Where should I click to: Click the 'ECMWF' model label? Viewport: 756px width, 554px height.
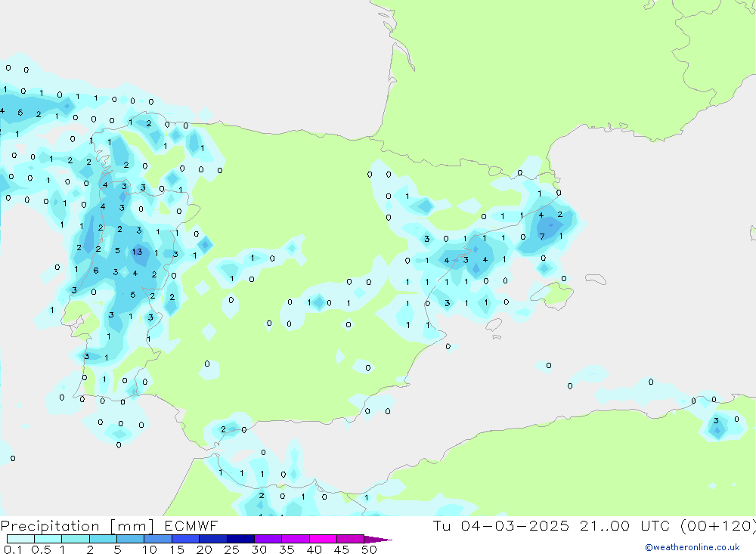(x=191, y=525)
